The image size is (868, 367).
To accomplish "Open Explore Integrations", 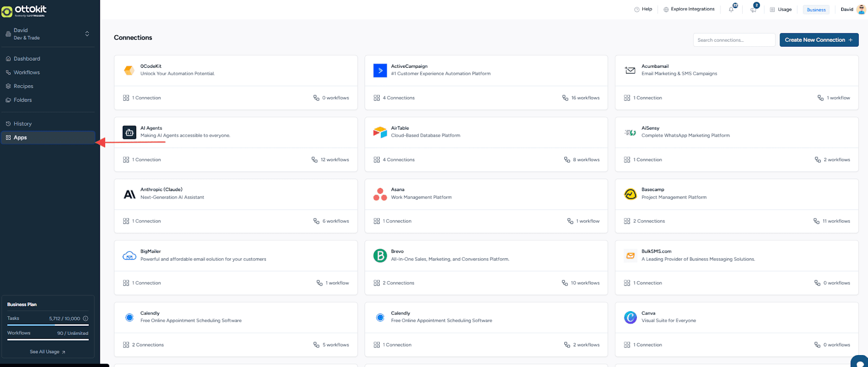I will click(x=688, y=9).
